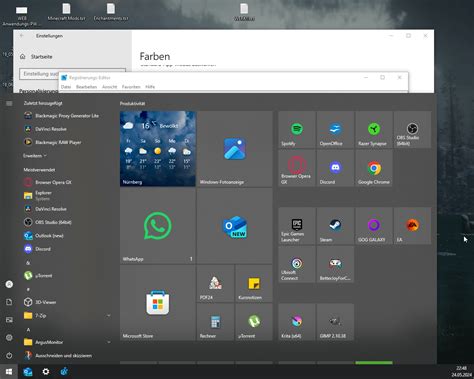
Task: Open the BetterJoyForC... tile
Action: 335,264
